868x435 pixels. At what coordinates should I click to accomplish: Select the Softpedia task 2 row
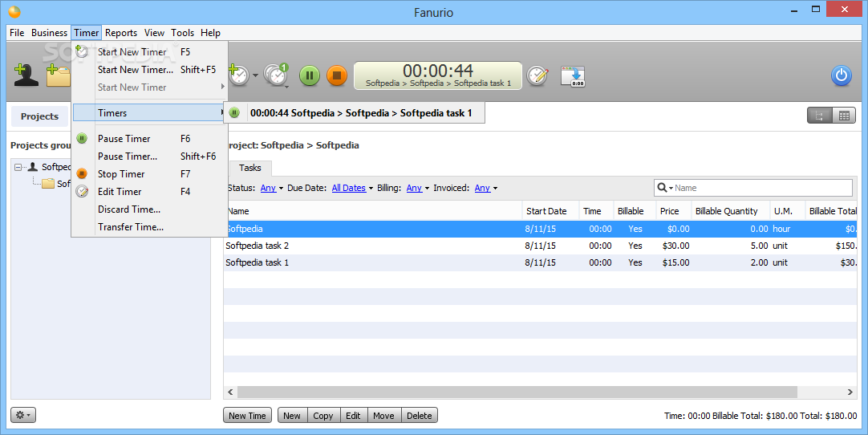coord(540,246)
